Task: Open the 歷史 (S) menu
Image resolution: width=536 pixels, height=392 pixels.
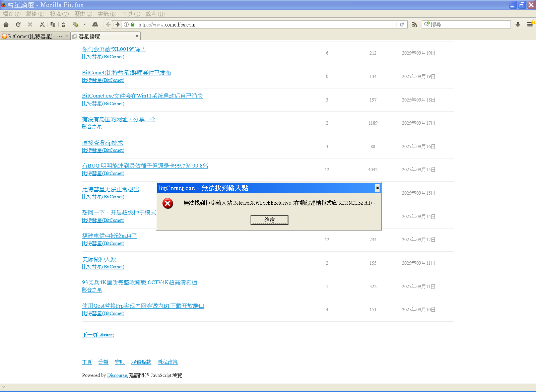Action: coord(83,14)
